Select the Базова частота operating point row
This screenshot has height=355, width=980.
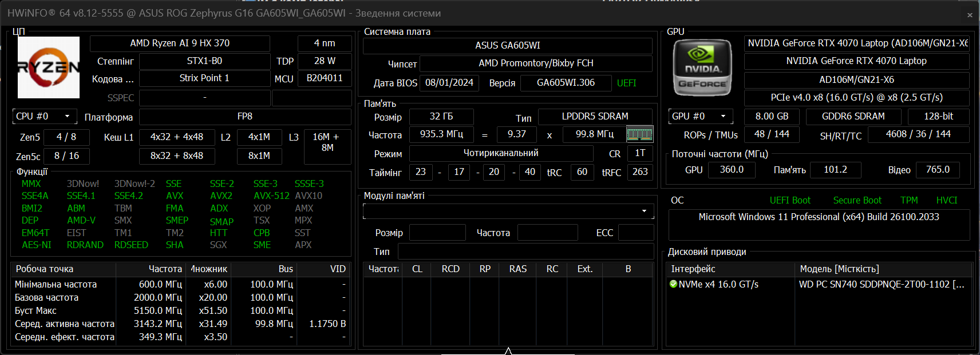click(x=180, y=298)
